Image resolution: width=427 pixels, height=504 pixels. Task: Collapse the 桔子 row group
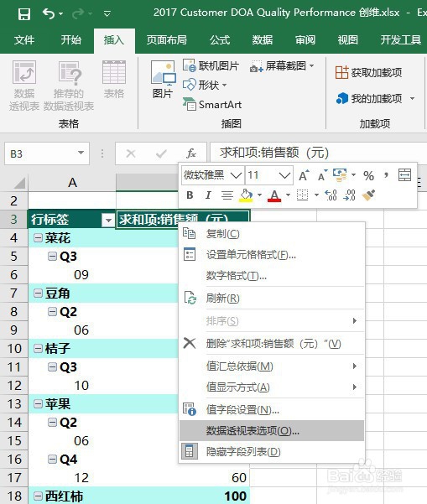(x=38, y=348)
